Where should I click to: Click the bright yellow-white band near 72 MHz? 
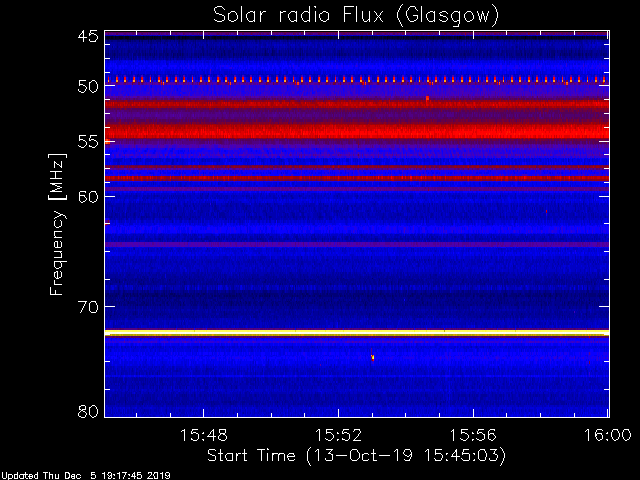tap(357, 333)
